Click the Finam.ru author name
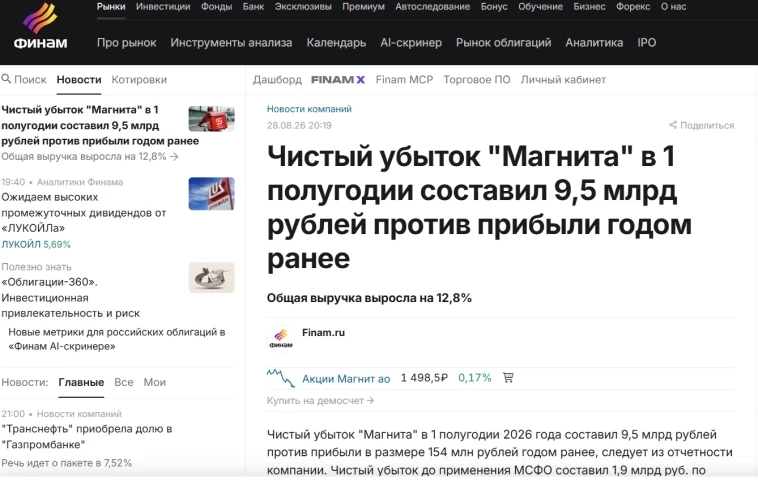The image size is (758, 480). [323, 333]
